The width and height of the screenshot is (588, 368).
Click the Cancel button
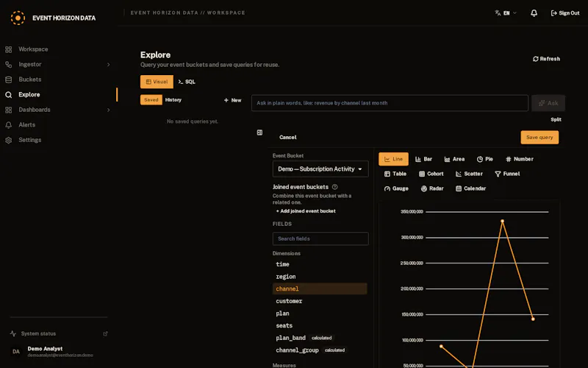(x=288, y=138)
